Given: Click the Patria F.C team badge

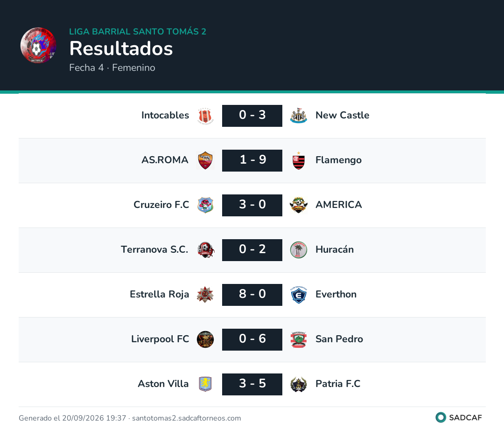Looking at the screenshot, I should click(x=299, y=384).
